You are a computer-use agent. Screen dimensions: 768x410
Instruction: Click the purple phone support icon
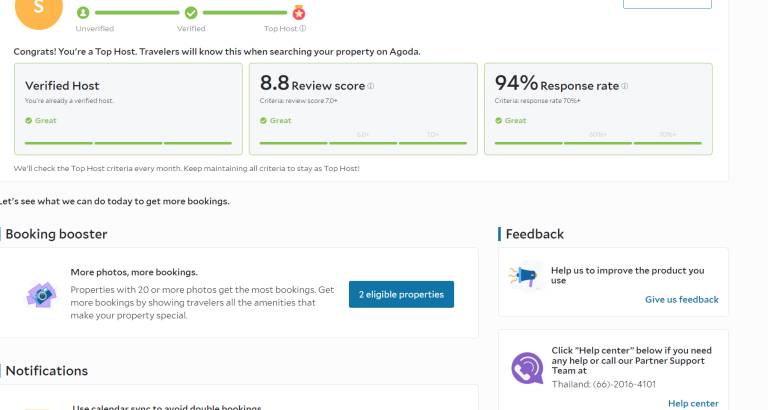click(x=527, y=368)
